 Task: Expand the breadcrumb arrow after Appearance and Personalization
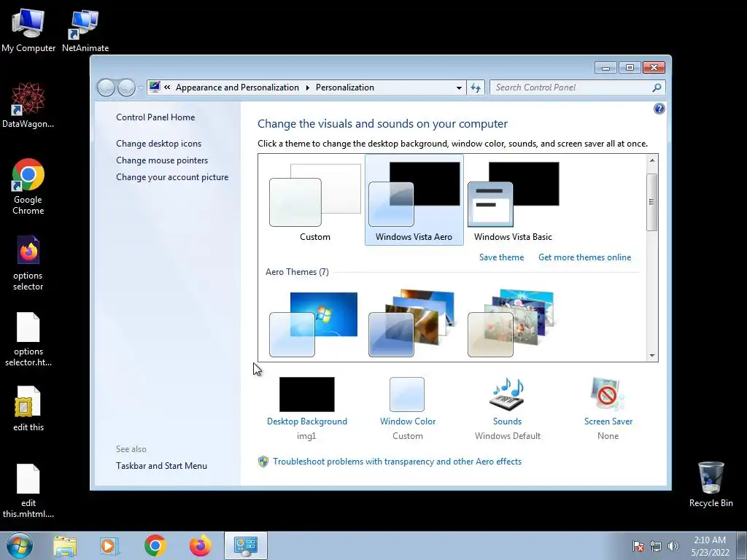pyautogui.click(x=307, y=87)
